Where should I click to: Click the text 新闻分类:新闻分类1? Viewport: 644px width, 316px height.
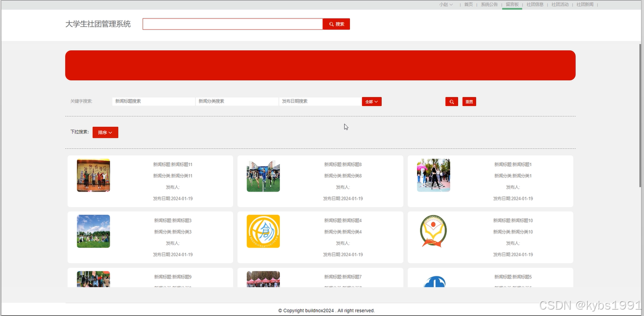click(x=513, y=176)
